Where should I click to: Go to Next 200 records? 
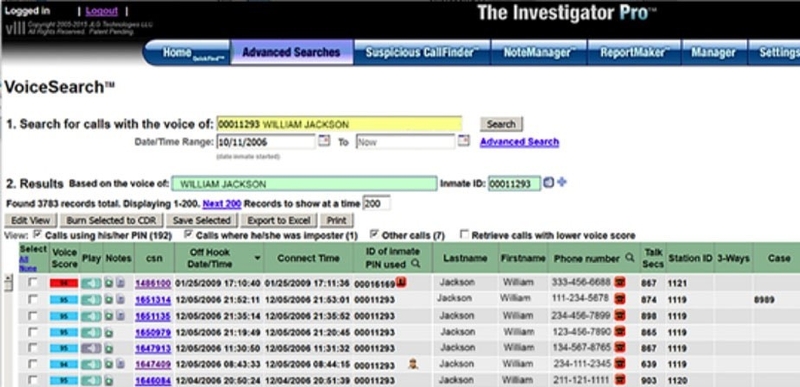point(221,203)
